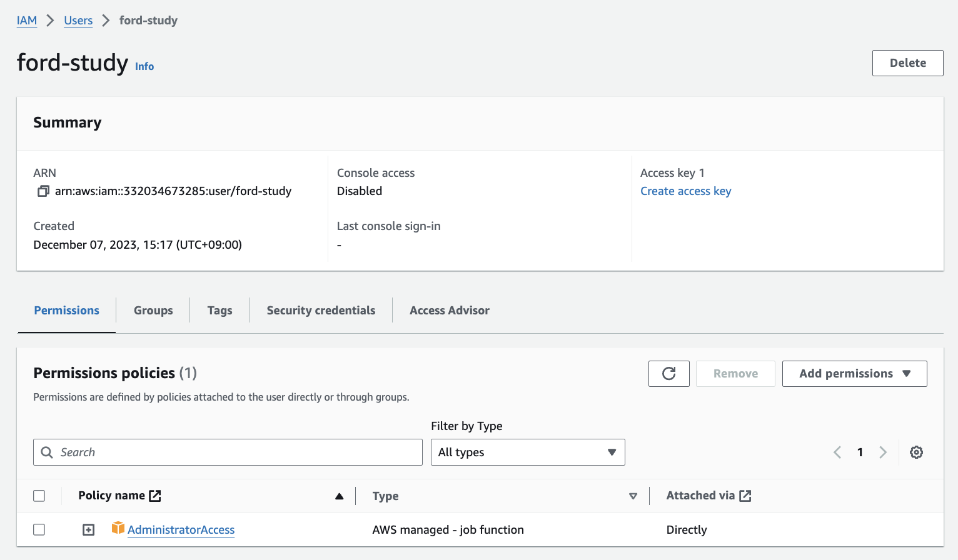Open the Access Advisor tab

pyautogui.click(x=450, y=311)
